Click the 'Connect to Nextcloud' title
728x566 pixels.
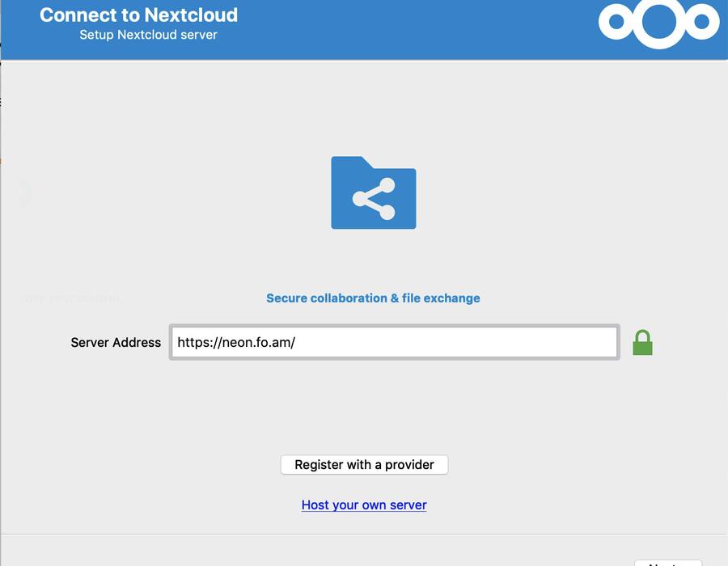(x=138, y=15)
